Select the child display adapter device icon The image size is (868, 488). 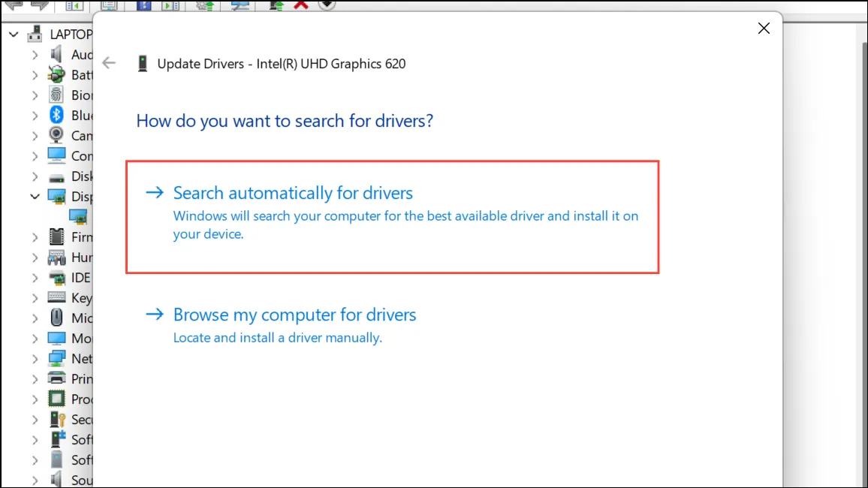[x=77, y=217]
